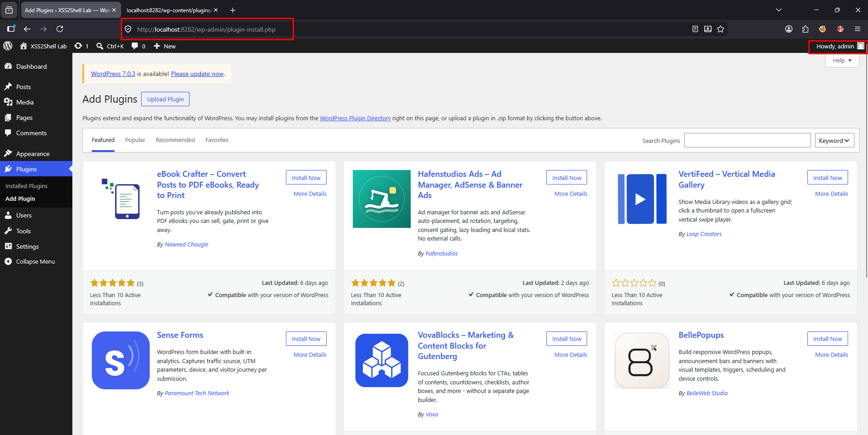This screenshot has width=868, height=435.
Task: Open the updates icon showing 1 in the admin bar
Action: pos(81,46)
